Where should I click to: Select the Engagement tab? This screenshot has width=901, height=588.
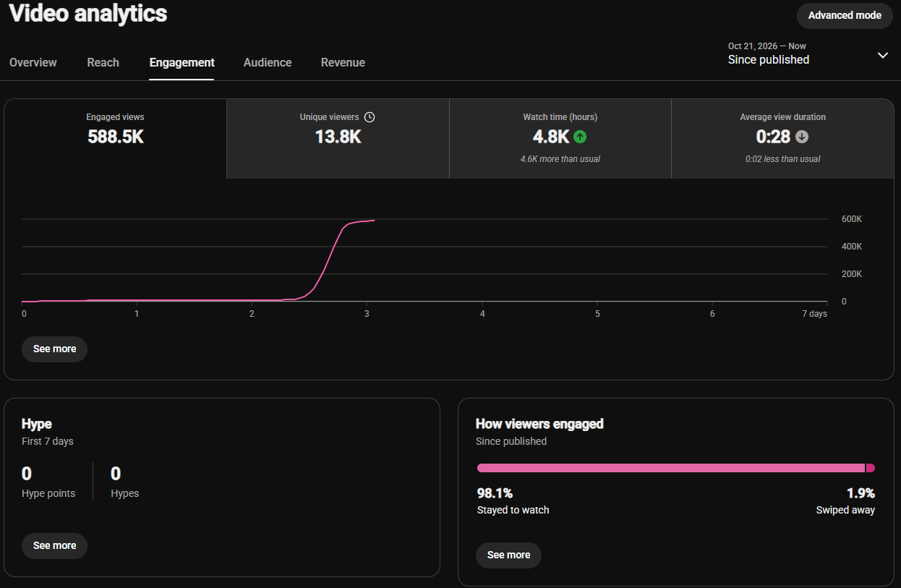[182, 63]
